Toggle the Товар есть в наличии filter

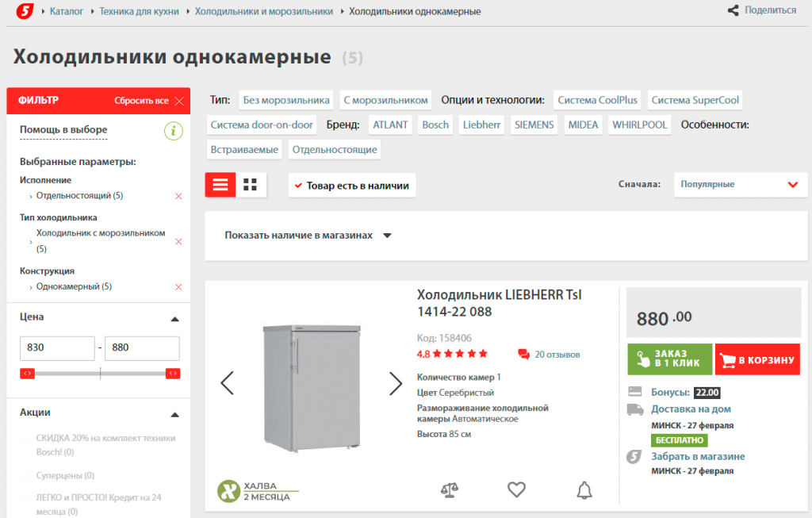[x=352, y=186]
